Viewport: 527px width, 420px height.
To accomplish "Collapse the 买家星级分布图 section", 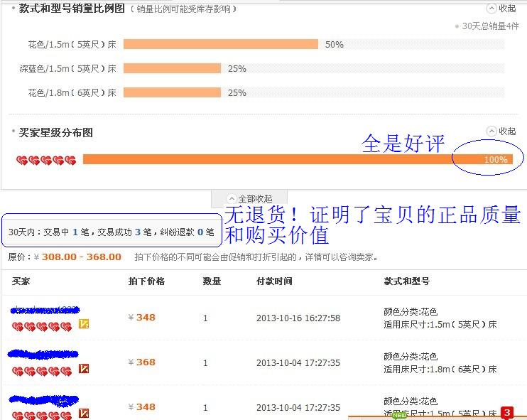I will point(501,131).
